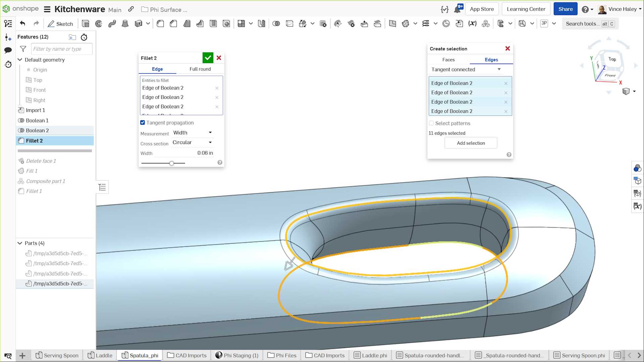Enable the Select patterns checkbox
This screenshot has width=644, height=362.
click(432, 123)
